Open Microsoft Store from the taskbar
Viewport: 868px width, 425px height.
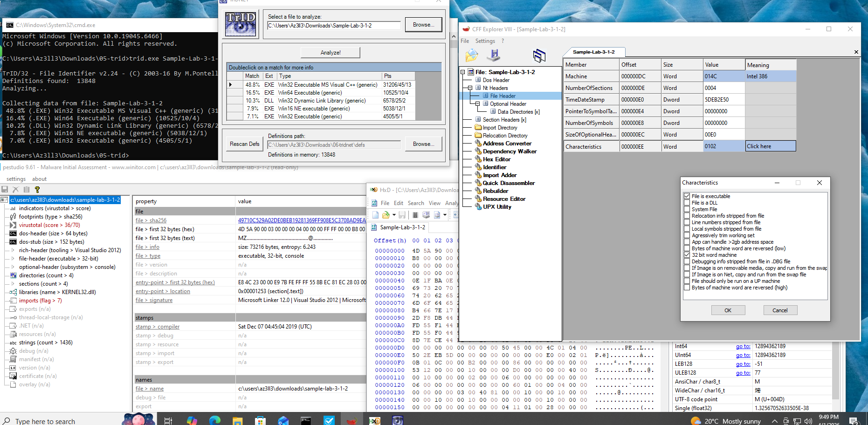(260, 420)
